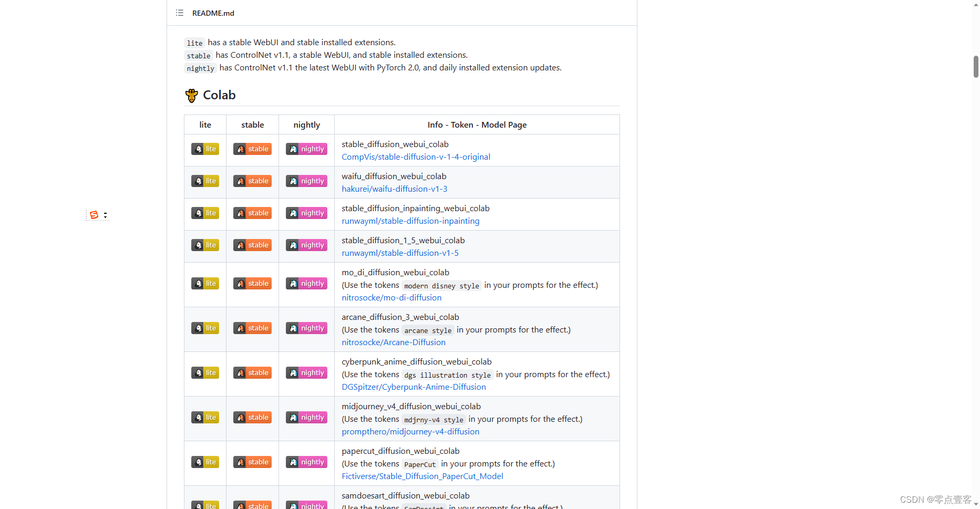
Task: Launch stable badge for stable_diffusion_inpainting_webui_colab
Action: [x=252, y=213]
